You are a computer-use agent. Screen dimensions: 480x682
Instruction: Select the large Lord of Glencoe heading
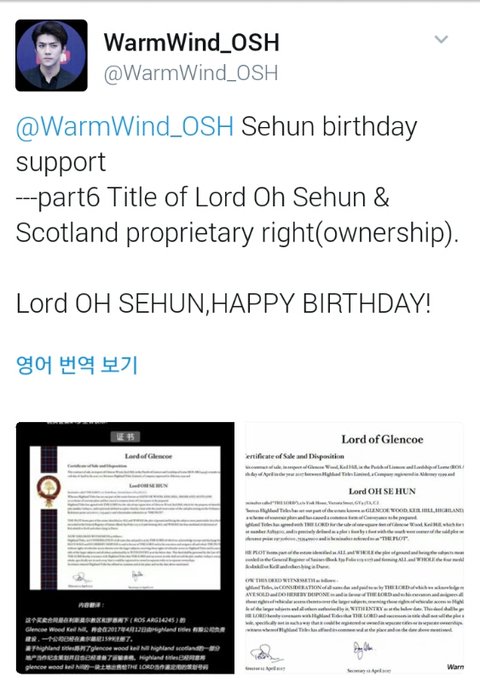click(x=382, y=439)
